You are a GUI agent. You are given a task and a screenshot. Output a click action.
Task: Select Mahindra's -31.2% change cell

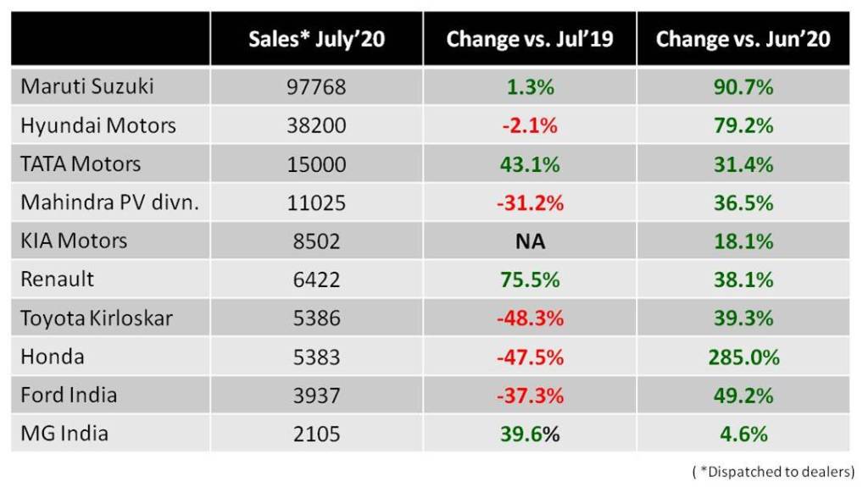click(530, 202)
